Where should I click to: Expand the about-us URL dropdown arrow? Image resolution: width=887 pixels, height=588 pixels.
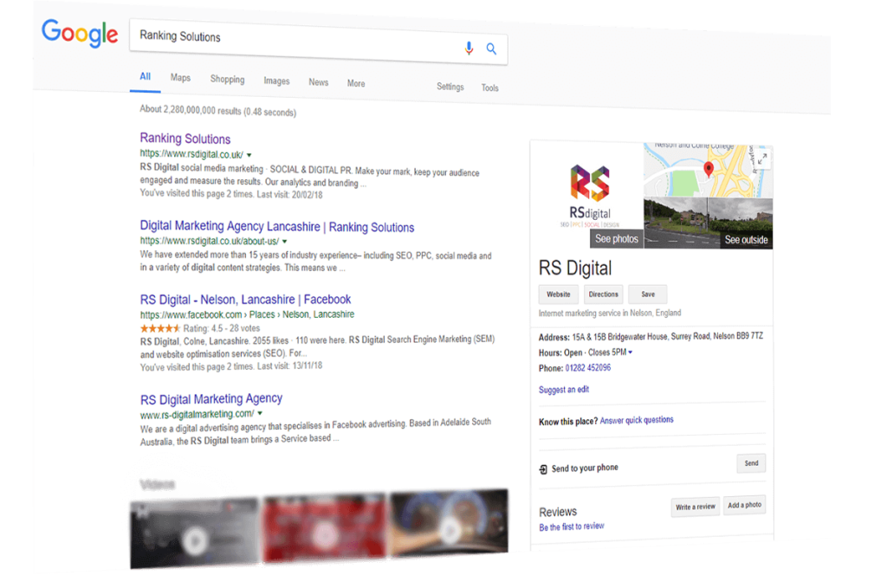coord(284,242)
